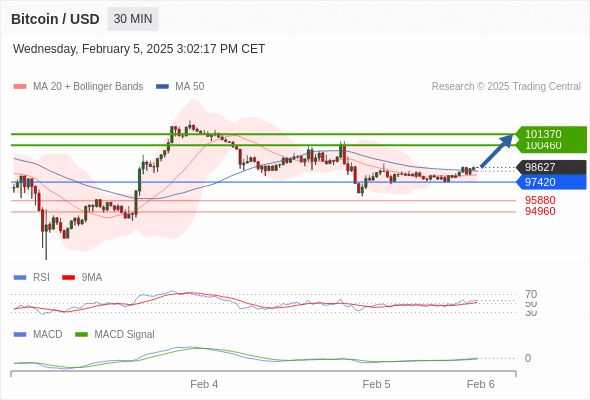Click the Research © 2025 Trading Central credit
Screen dimensions: 590x400
(x=506, y=87)
